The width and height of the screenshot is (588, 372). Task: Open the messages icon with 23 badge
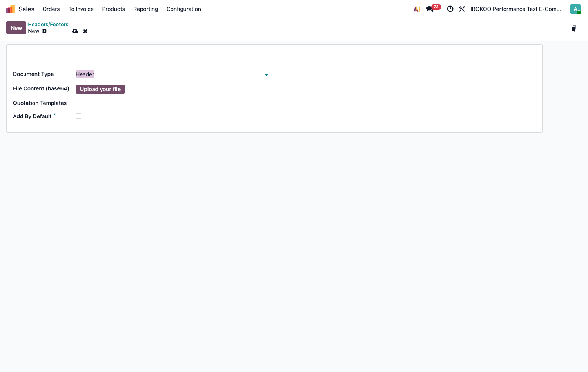pyautogui.click(x=433, y=9)
